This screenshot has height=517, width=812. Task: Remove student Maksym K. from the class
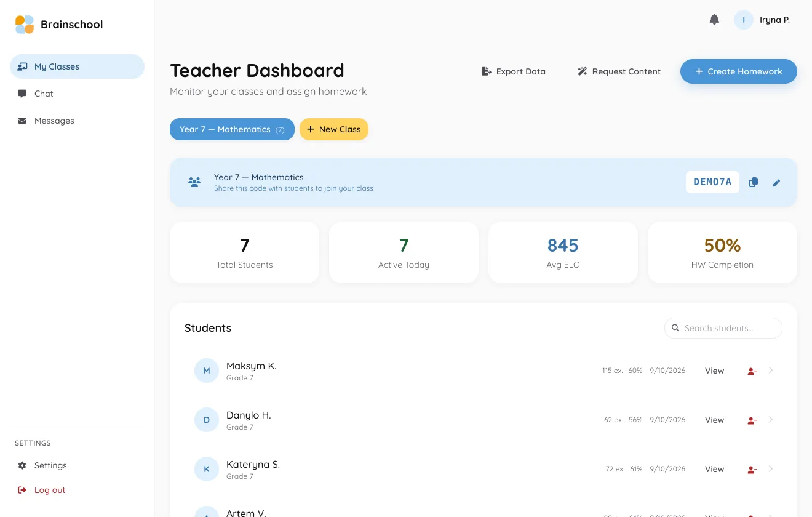tap(752, 371)
